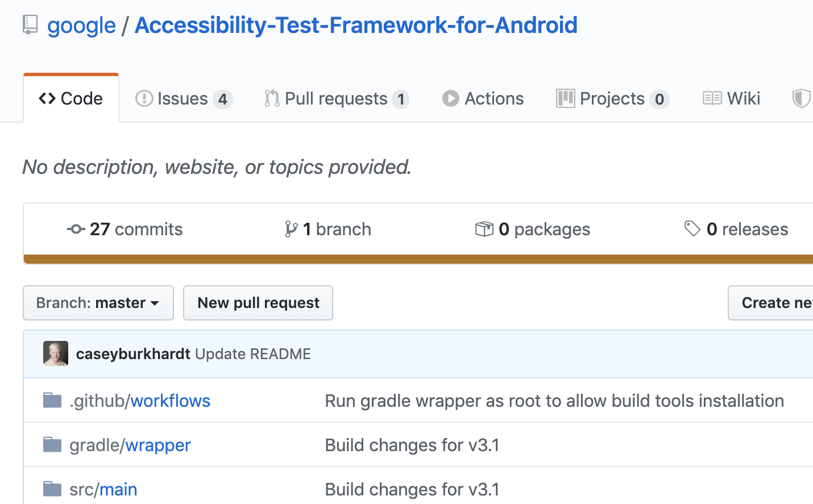Switch to the Code tab

click(x=70, y=98)
